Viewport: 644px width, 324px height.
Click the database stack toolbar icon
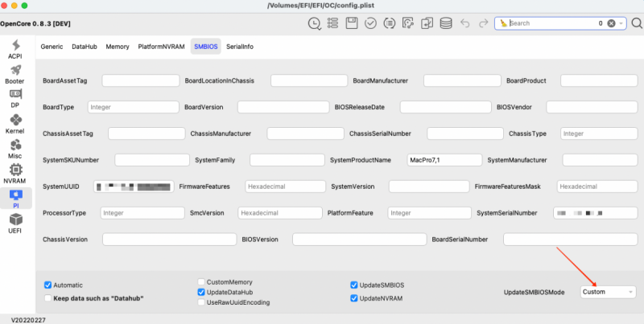[x=446, y=23]
